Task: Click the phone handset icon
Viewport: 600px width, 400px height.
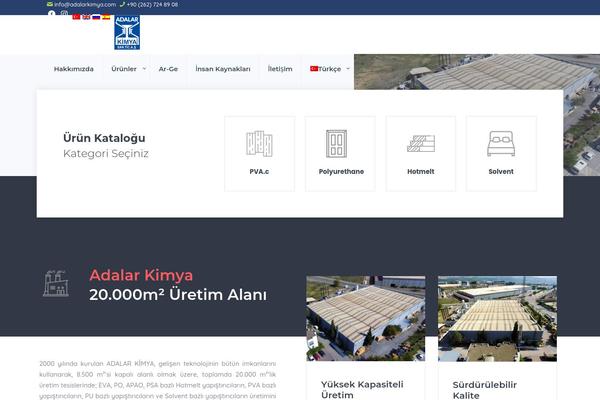Action: tap(122, 5)
